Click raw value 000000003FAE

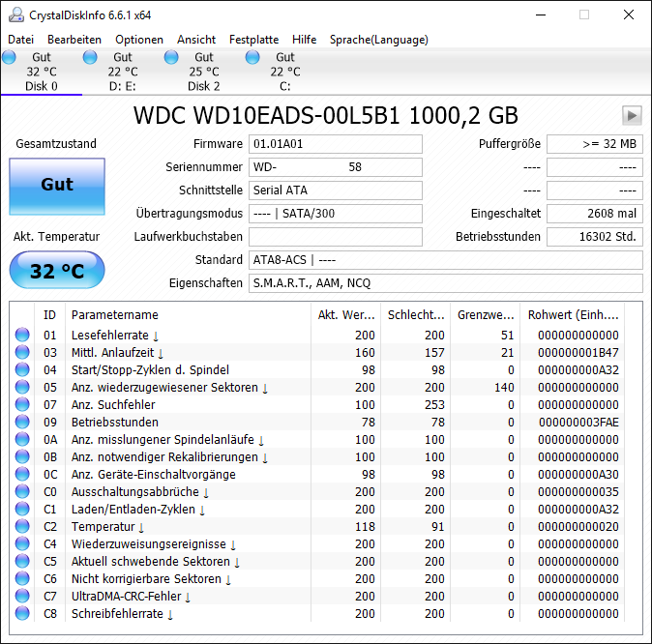pyautogui.click(x=578, y=423)
